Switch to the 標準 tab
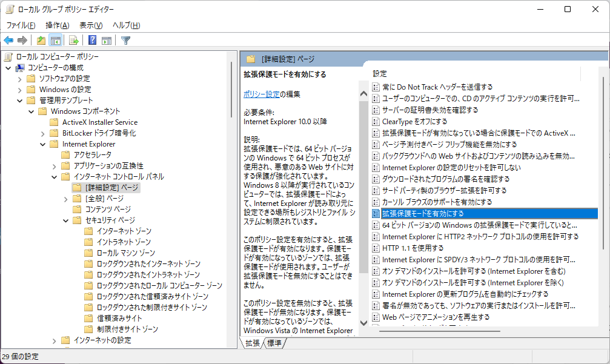 point(274,343)
